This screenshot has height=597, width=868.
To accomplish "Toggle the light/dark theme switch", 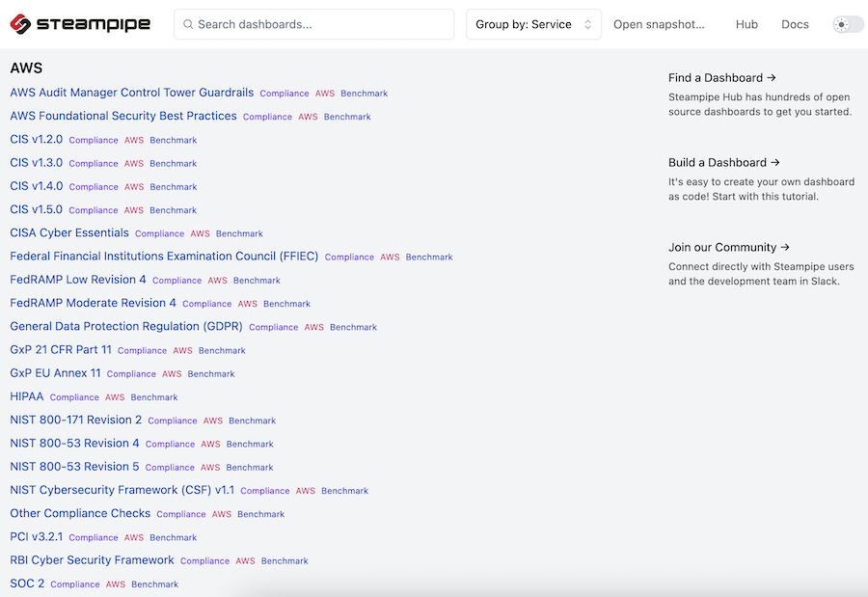I will (848, 24).
